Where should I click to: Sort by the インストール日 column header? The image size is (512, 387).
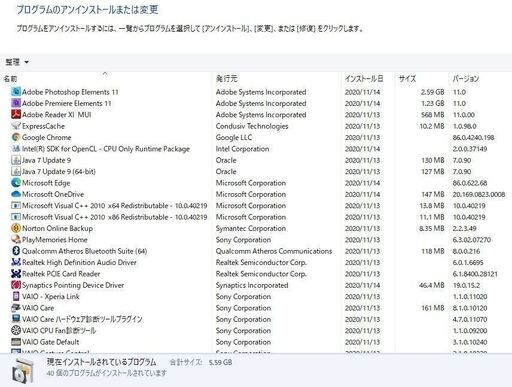coord(364,79)
